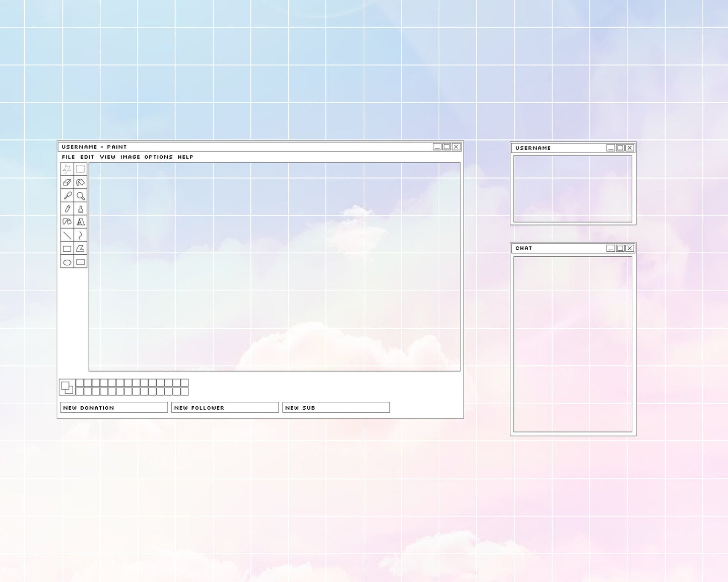This screenshot has width=728, height=582.
Task: Select the Line tool
Action: 67,235
